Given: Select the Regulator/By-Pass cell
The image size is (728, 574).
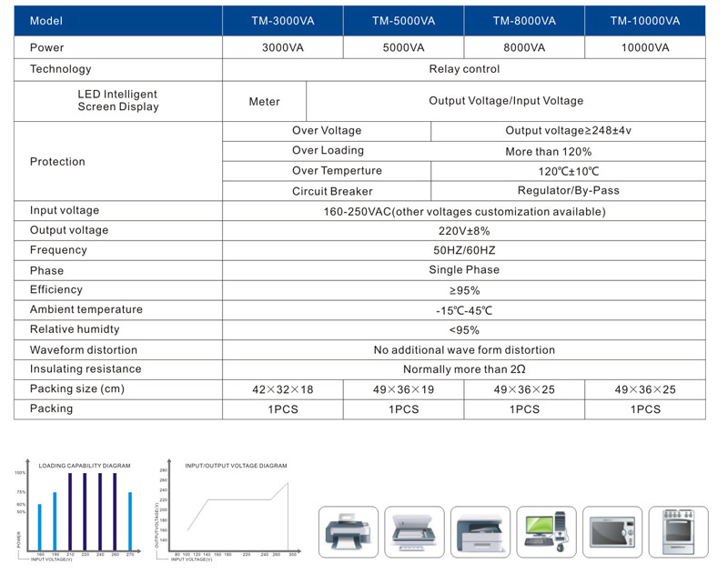Looking at the screenshot, I should pos(568,191).
